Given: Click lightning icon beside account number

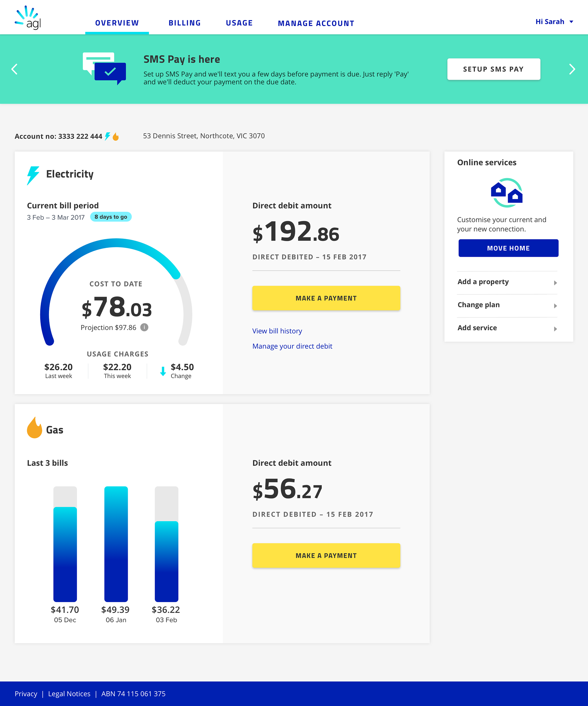Looking at the screenshot, I should (107, 136).
